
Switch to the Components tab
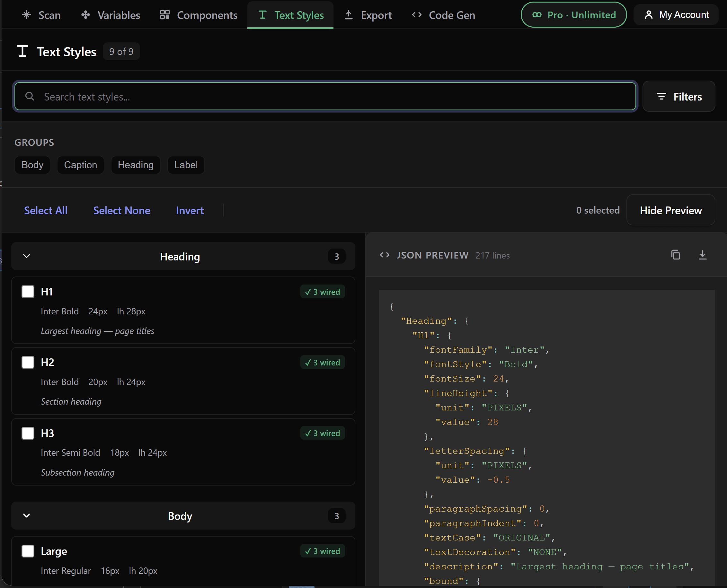coord(199,15)
